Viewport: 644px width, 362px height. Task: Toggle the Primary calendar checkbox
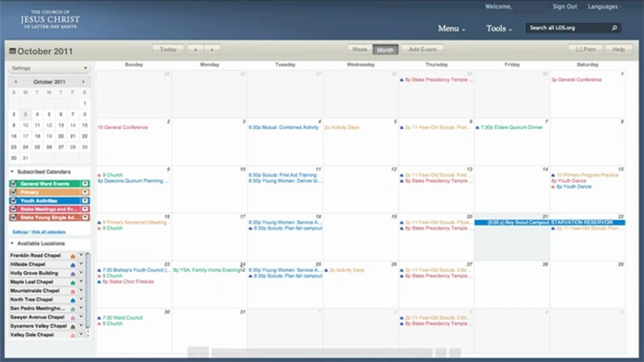(x=13, y=192)
